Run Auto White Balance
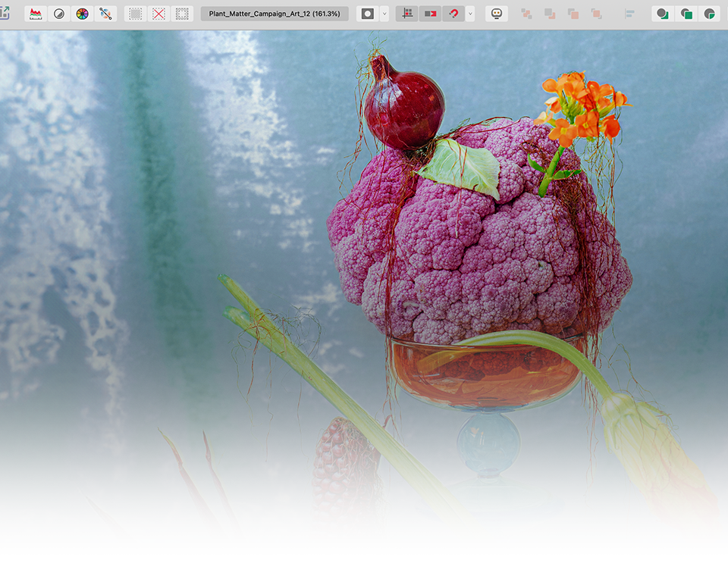 point(106,14)
